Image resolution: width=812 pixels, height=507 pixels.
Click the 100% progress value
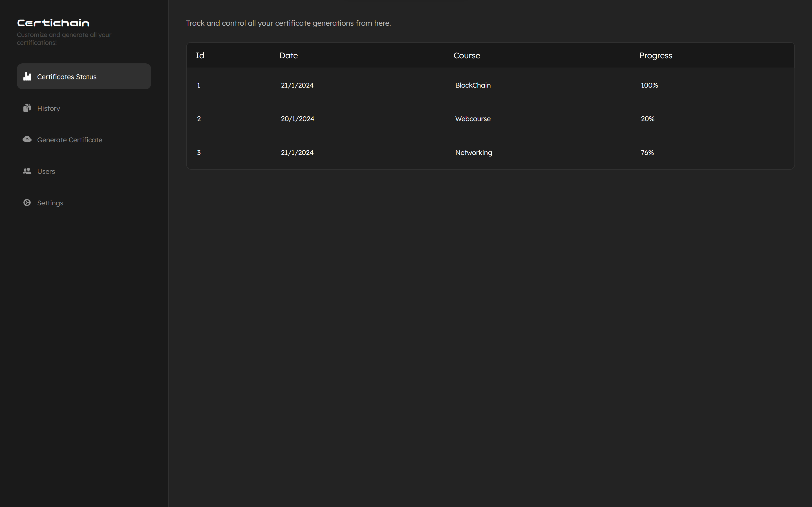[649, 85]
